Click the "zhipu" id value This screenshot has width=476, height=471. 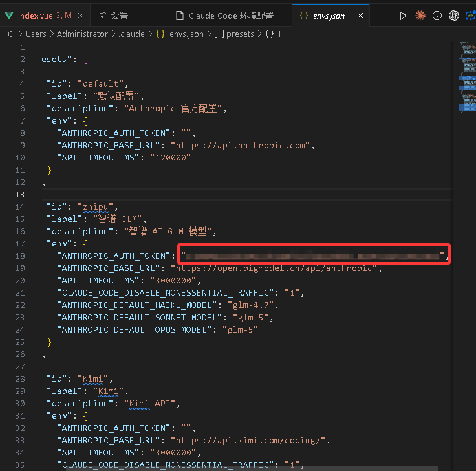click(x=95, y=207)
